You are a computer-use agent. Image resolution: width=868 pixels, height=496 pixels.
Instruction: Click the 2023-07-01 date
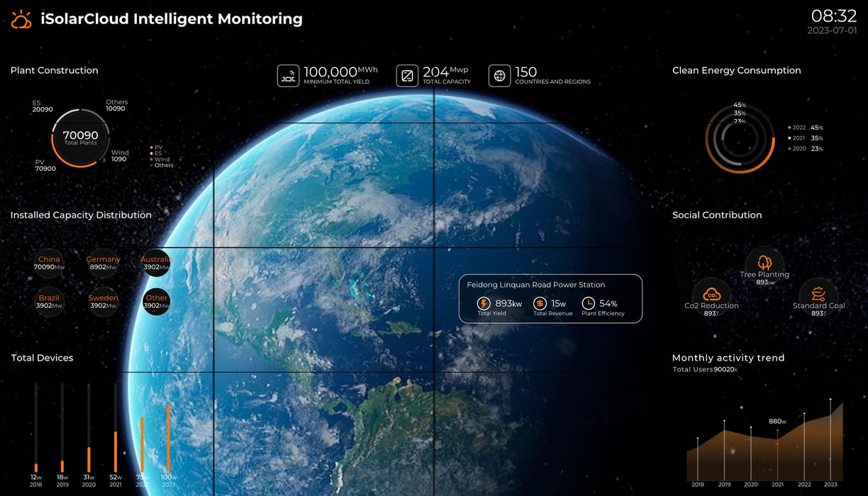[x=832, y=30]
